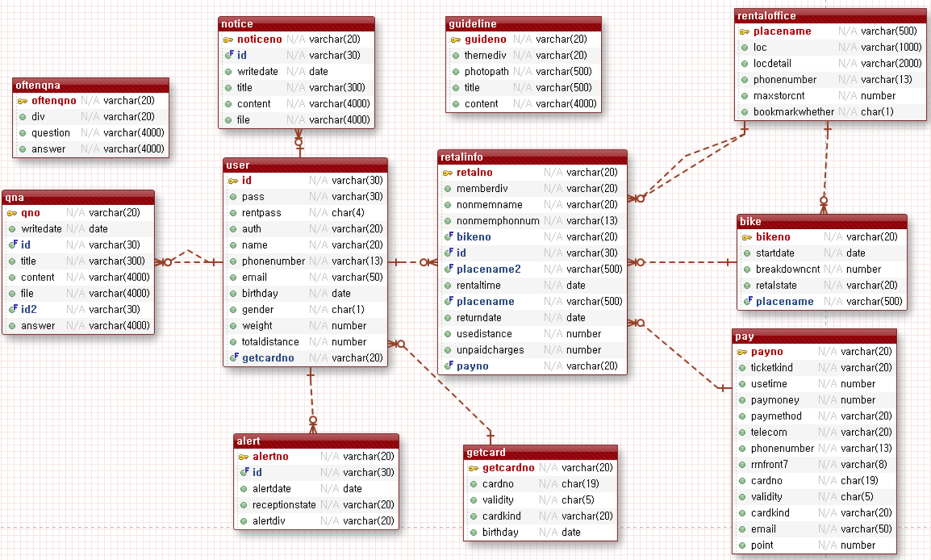Select the alert table header
This screenshot has width=931, height=560.
click(316, 441)
